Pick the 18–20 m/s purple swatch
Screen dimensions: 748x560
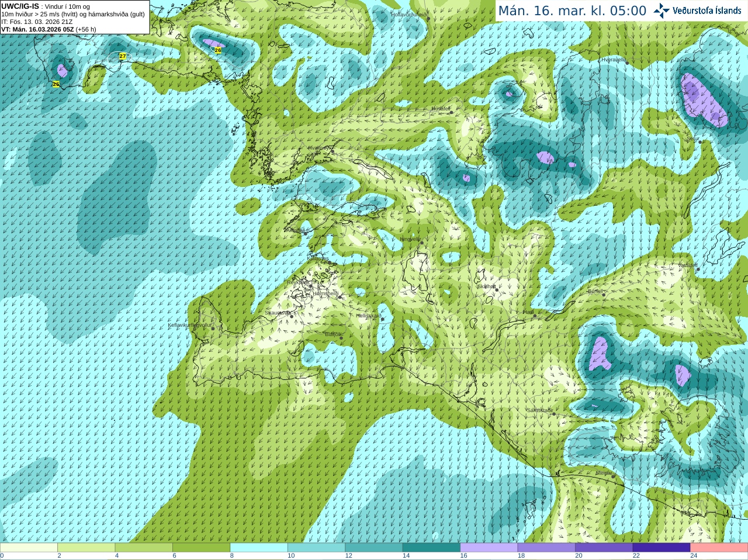(546, 548)
